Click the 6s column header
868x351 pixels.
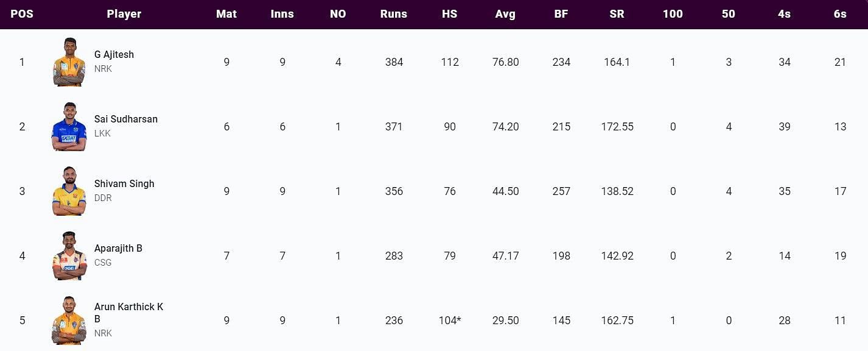(x=840, y=14)
